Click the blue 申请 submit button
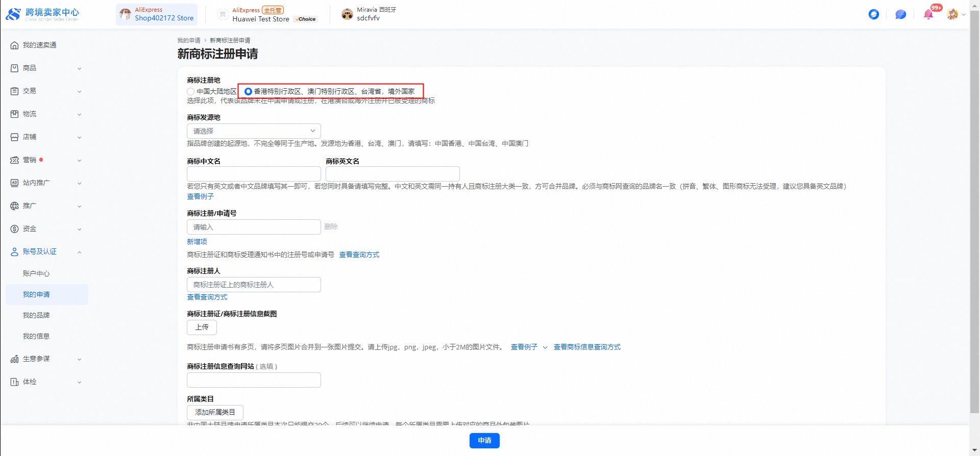Image resolution: width=980 pixels, height=456 pixels. point(484,441)
